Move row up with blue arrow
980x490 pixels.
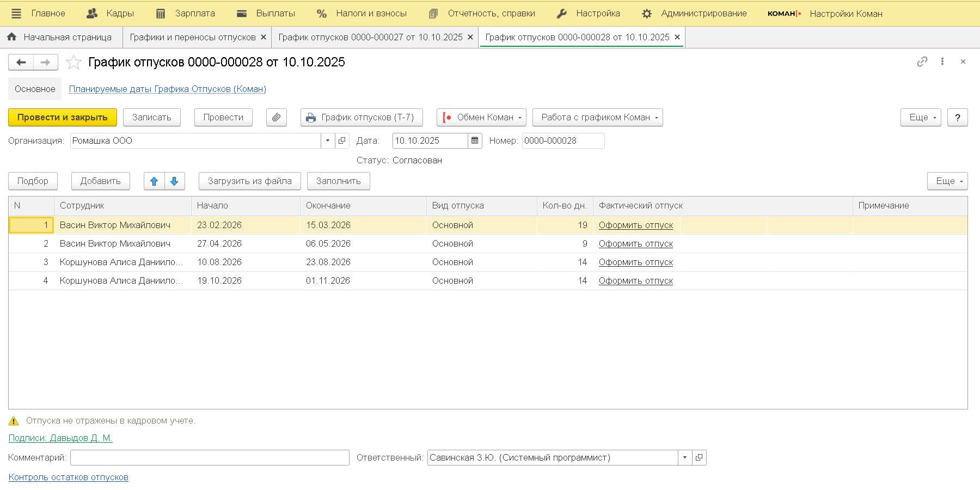pos(154,181)
